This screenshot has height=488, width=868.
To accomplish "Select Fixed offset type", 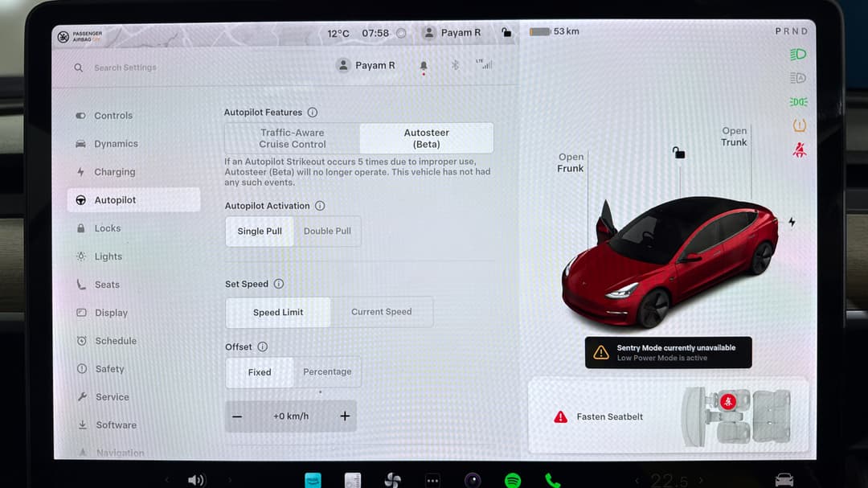I will (260, 372).
